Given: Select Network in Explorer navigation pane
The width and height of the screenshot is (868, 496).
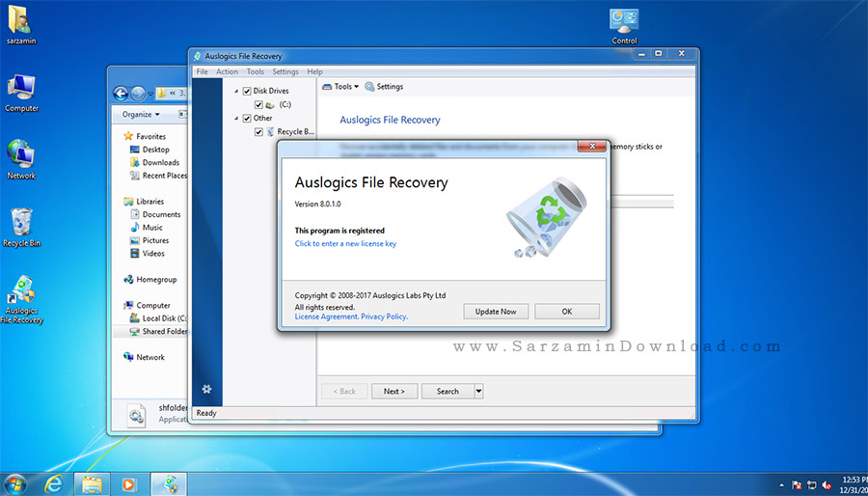Looking at the screenshot, I should pos(144,357).
